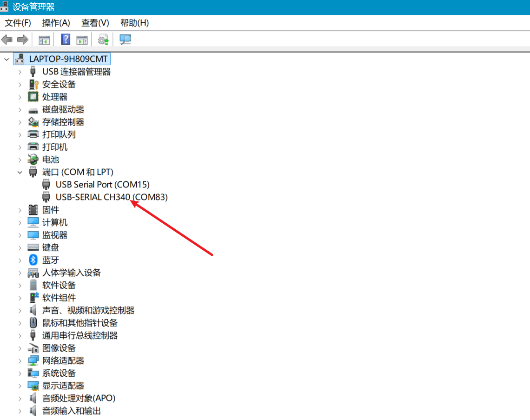Toggle the action pane toolbar icon
This screenshot has height=420, width=530.
[x=82, y=40]
